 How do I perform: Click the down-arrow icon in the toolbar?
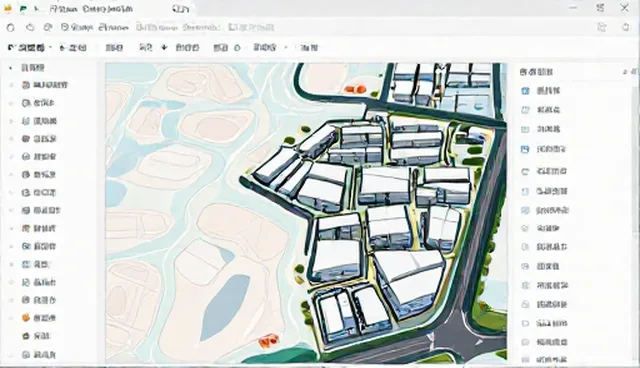tap(164, 48)
